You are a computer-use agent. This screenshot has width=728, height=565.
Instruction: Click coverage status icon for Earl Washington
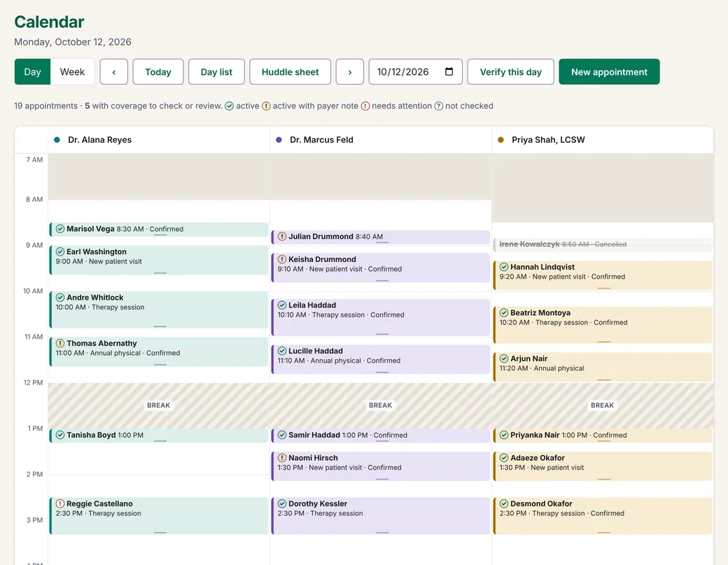(60, 251)
